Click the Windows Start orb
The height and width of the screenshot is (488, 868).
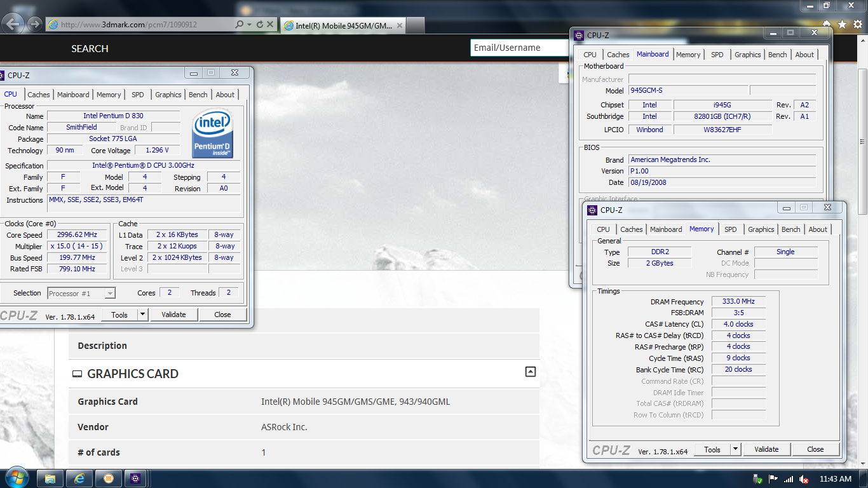[17, 478]
